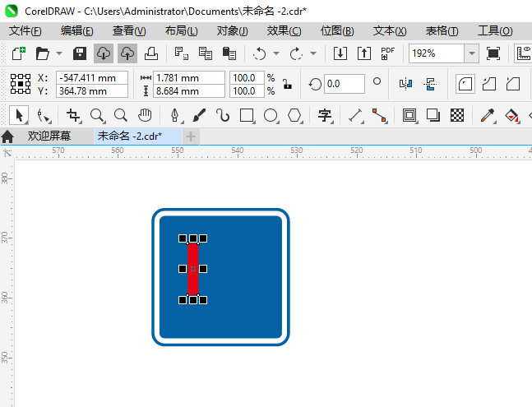This screenshot has height=407, width=532.
Task: Select the Pan hand tool
Action: tap(145, 115)
